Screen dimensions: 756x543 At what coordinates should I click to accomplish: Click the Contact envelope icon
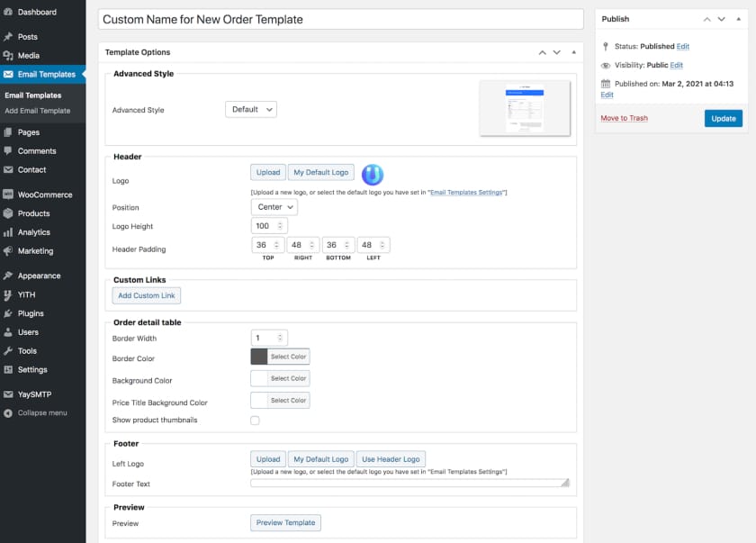pos(8,170)
